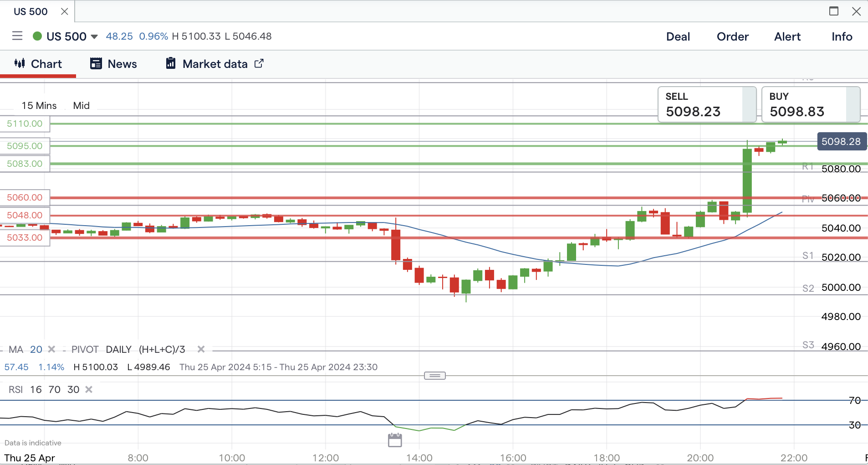Click the BUY price 5098.83 button
Image resolution: width=868 pixels, height=465 pixels.
tap(811, 104)
